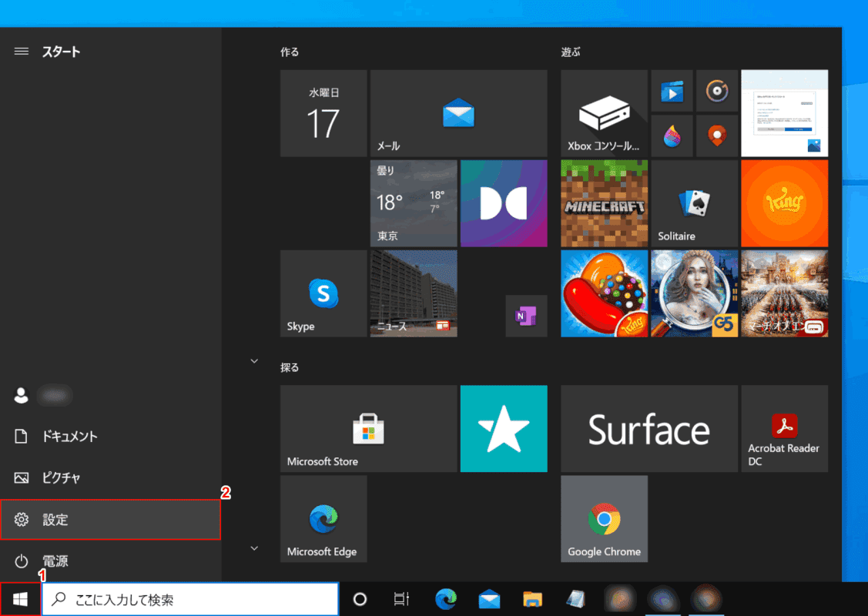Open the OneNote small tile
Screen dimensions: 868x616
[526, 316]
